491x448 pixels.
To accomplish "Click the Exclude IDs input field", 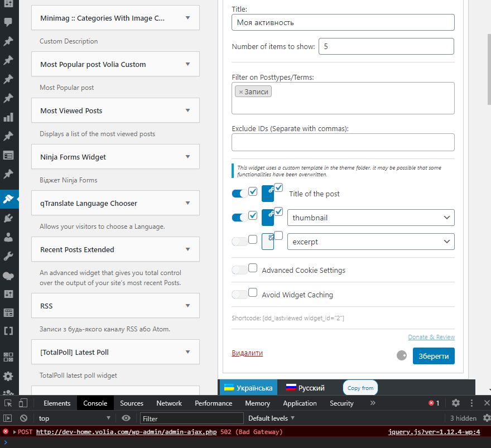I will (x=343, y=142).
